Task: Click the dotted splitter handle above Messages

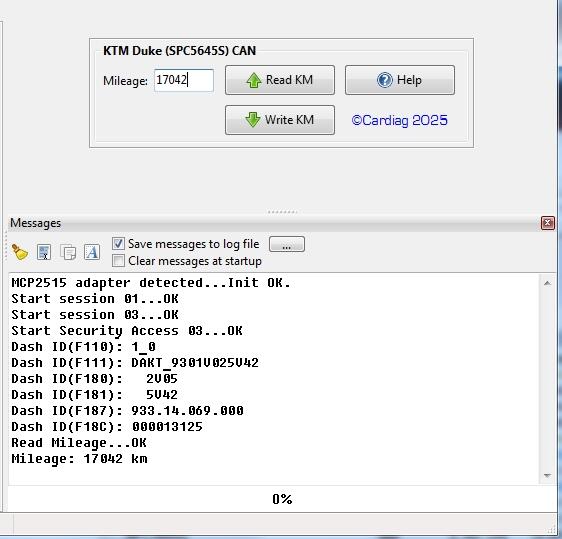Action: click(282, 212)
